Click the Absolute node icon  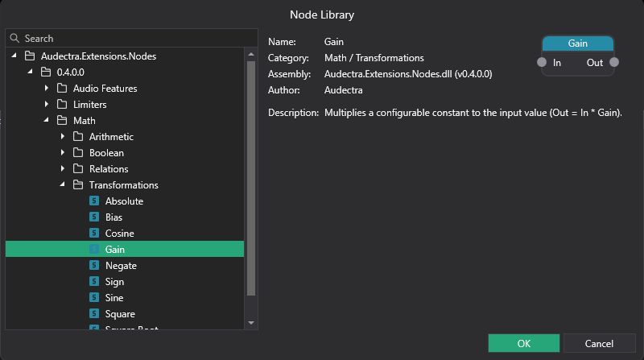click(94, 201)
